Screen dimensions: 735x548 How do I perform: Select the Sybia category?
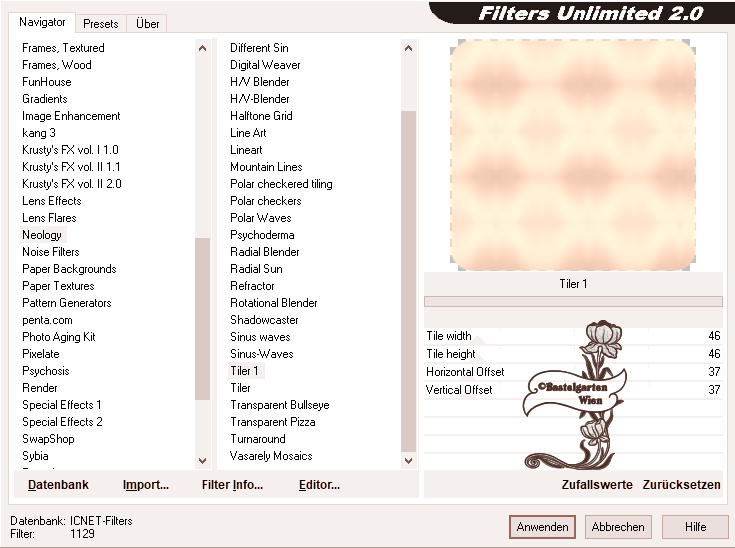coord(35,456)
